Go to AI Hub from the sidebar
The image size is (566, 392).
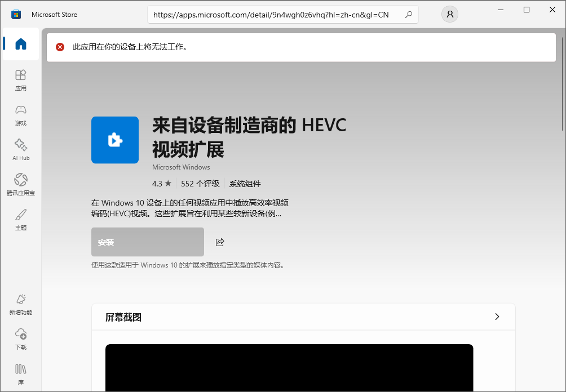20,149
